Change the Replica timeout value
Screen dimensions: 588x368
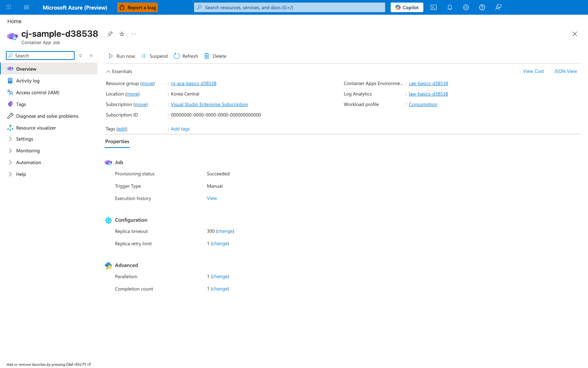point(225,231)
